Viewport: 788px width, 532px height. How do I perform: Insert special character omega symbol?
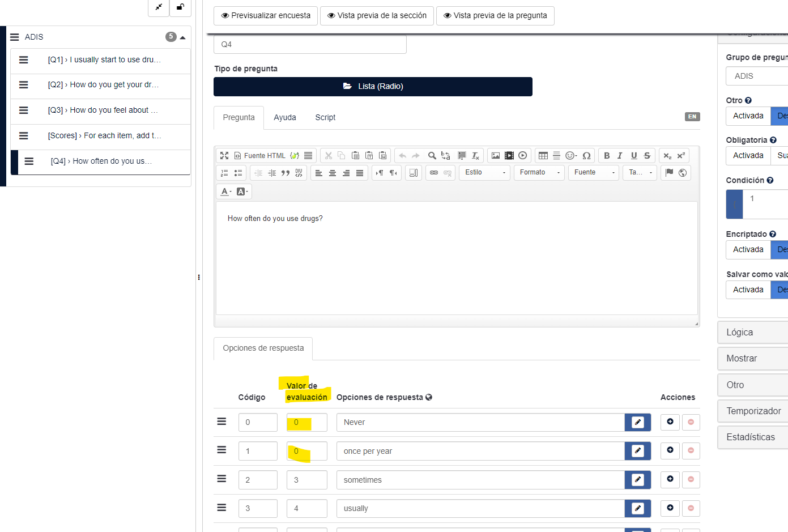[586, 156]
